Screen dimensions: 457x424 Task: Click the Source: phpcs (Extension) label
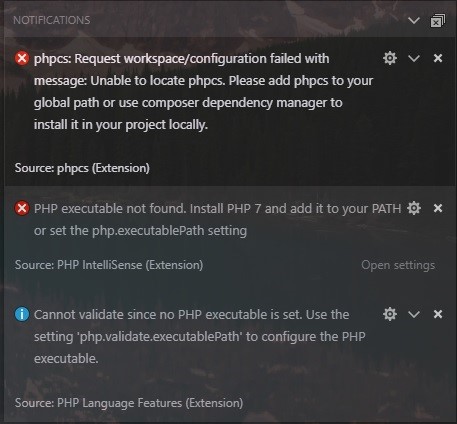(82, 168)
